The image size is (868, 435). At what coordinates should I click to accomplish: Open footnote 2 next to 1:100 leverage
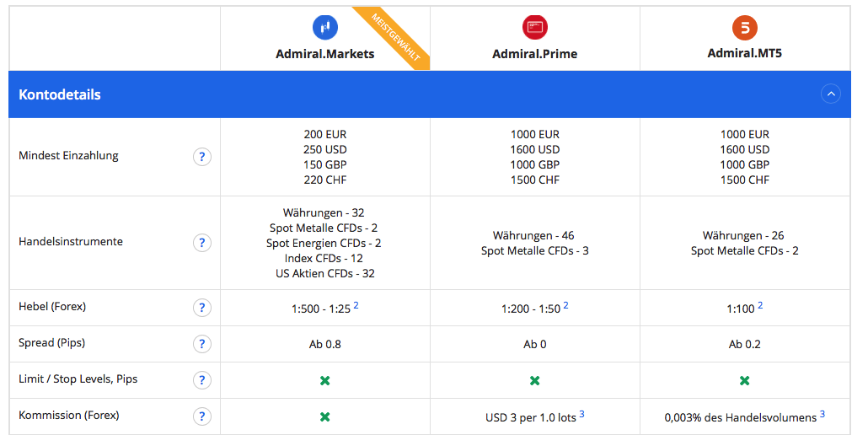click(760, 305)
